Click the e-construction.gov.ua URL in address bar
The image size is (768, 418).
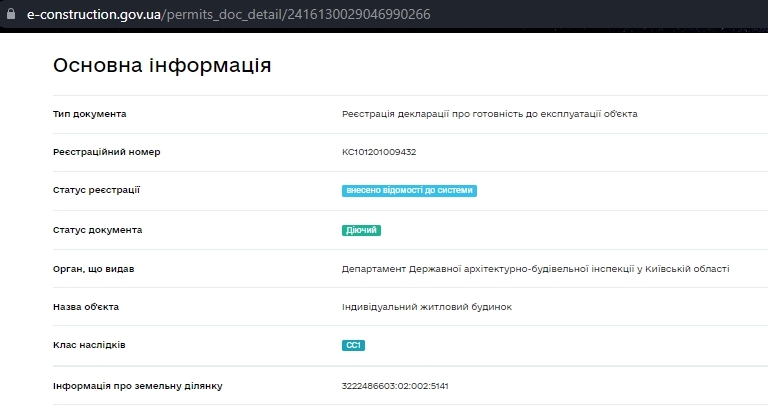coord(229,14)
